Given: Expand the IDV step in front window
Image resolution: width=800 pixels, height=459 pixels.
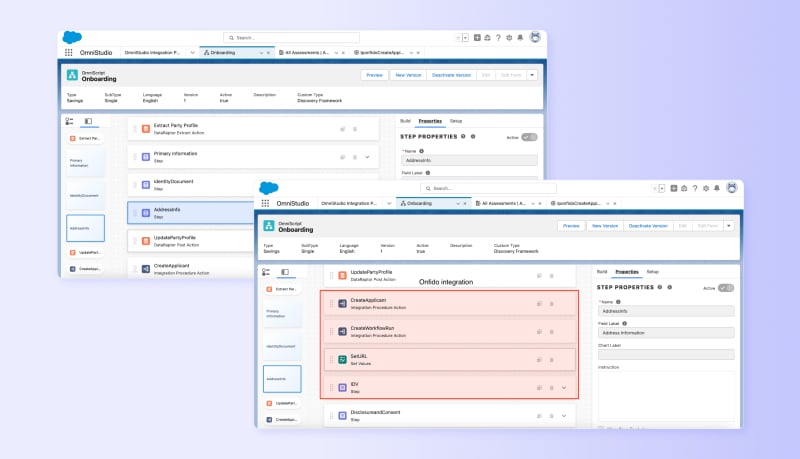Looking at the screenshot, I should click(x=564, y=388).
